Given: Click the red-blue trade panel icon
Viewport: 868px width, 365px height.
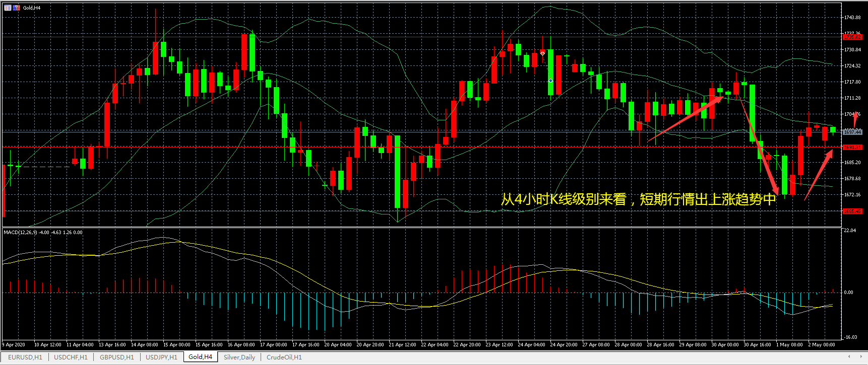Looking at the screenshot, I should pos(16,8).
